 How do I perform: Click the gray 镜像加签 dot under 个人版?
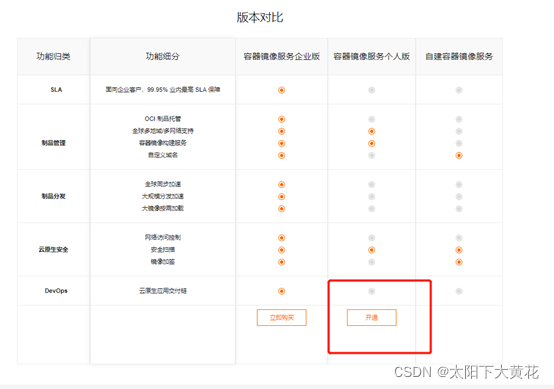pyautogui.click(x=371, y=262)
